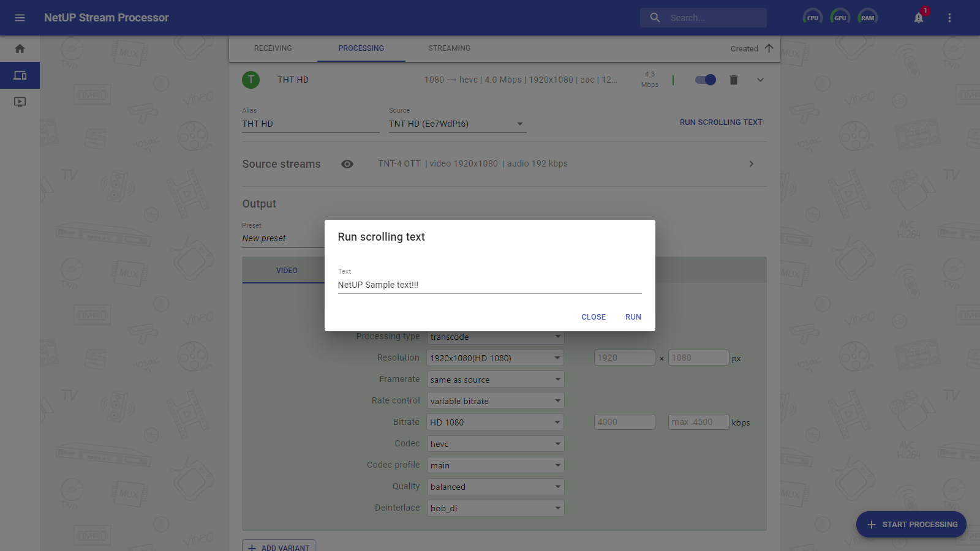Click the TNT-4 OTT stream text
The height and width of the screenshot is (551, 980).
pyautogui.click(x=399, y=163)
